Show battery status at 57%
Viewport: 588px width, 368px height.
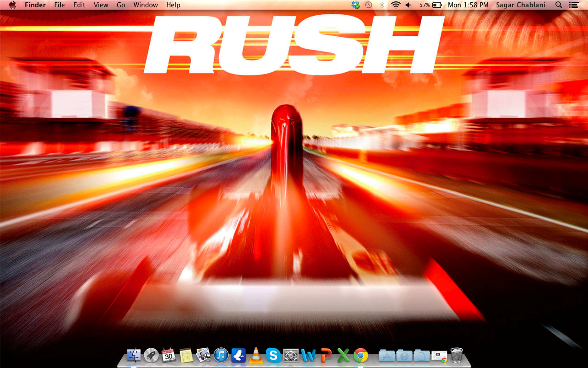tap(430, 5)
